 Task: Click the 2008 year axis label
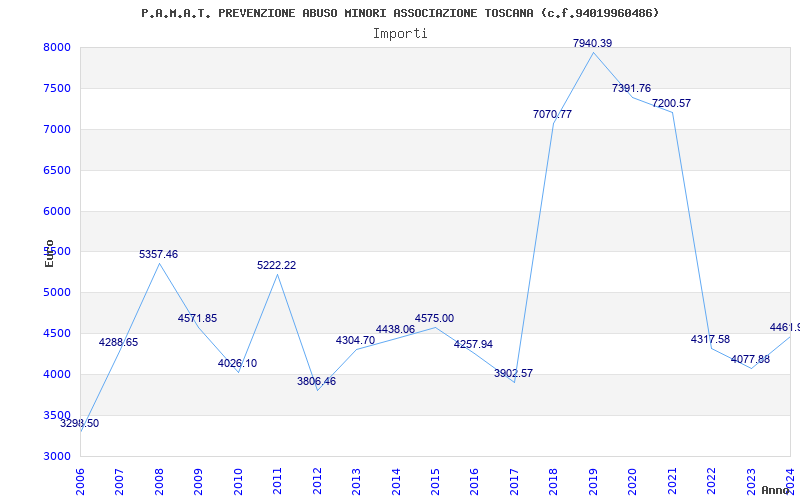point(159,482)
